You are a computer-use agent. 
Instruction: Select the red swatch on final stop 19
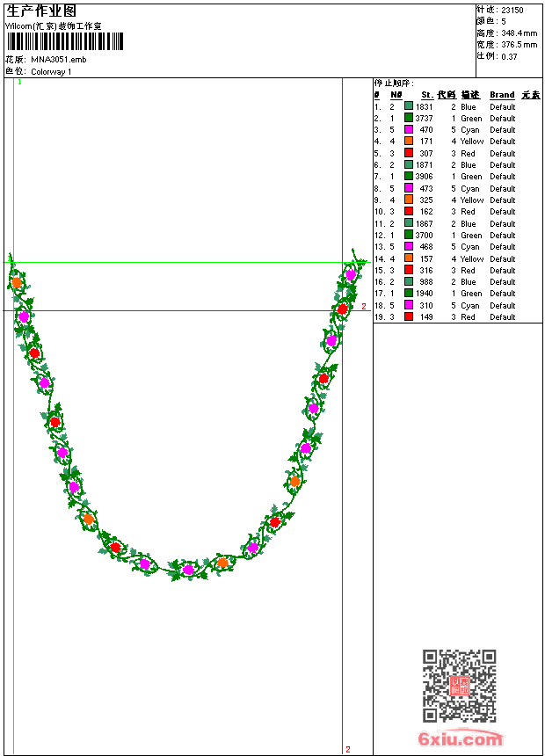(409, 317)
